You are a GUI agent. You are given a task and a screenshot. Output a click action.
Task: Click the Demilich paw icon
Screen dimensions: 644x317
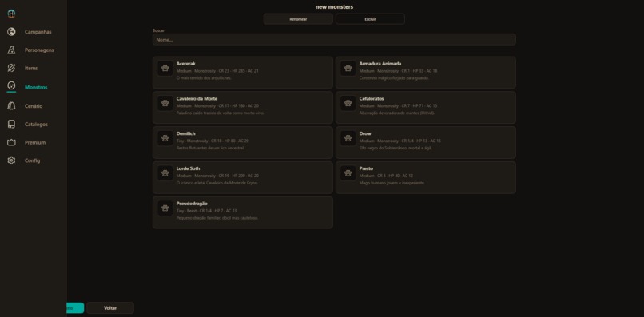[x=165, y=138]
